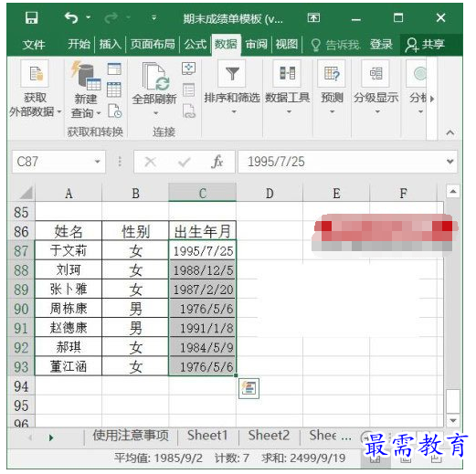Click the Undo arrow icon
Screen dimensions: 476x474
[x=71, y=18]
